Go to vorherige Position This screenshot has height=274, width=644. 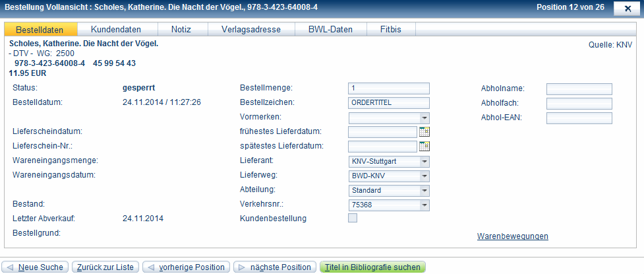[187, 267]
